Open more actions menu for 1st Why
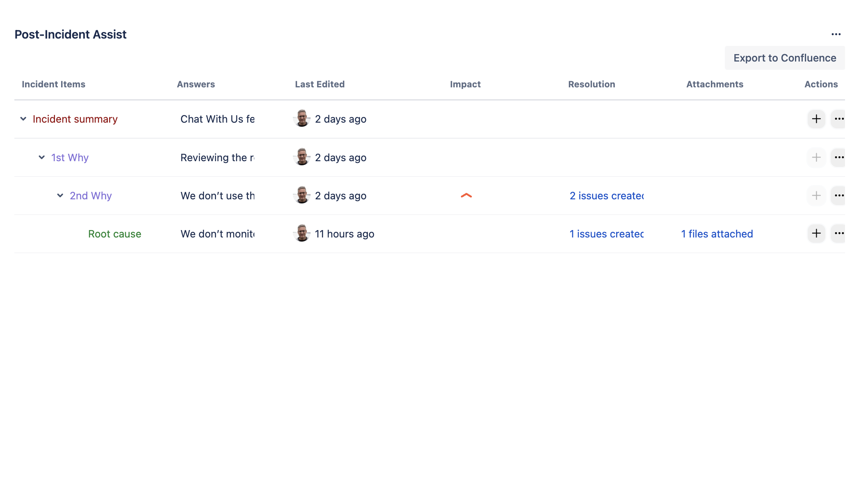868x493 pixels. pos(839,157)
